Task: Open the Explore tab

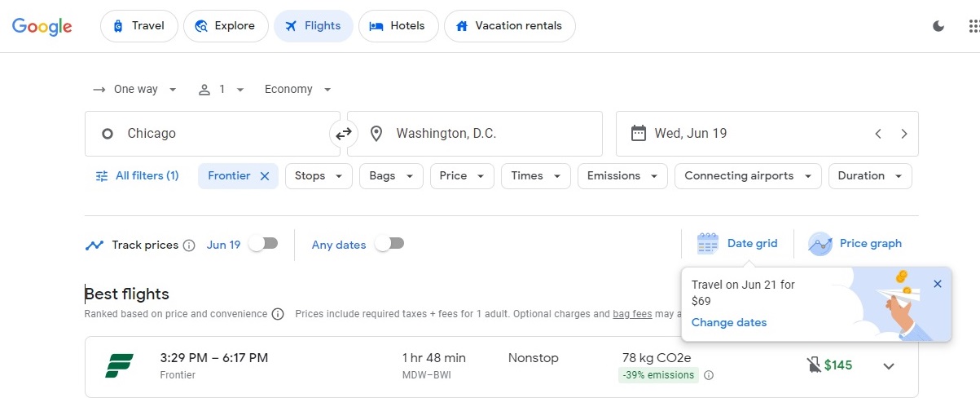Action: (x=226, y=26)
